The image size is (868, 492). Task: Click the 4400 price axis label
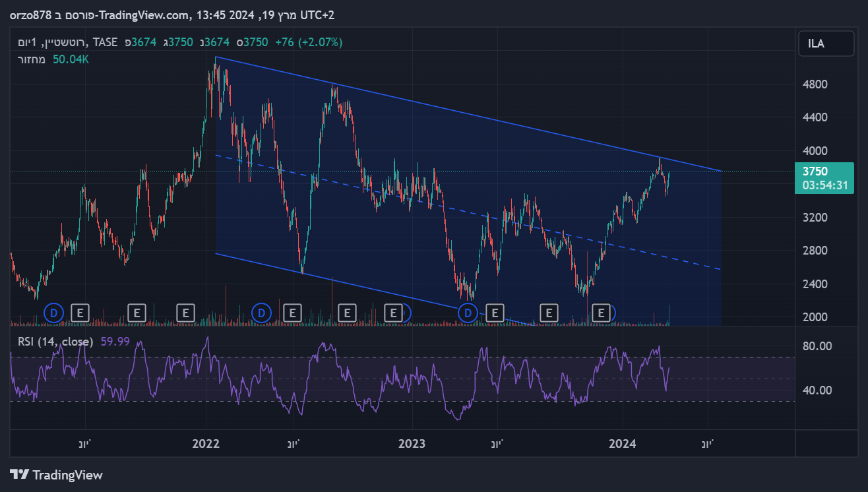pos(816,117)
